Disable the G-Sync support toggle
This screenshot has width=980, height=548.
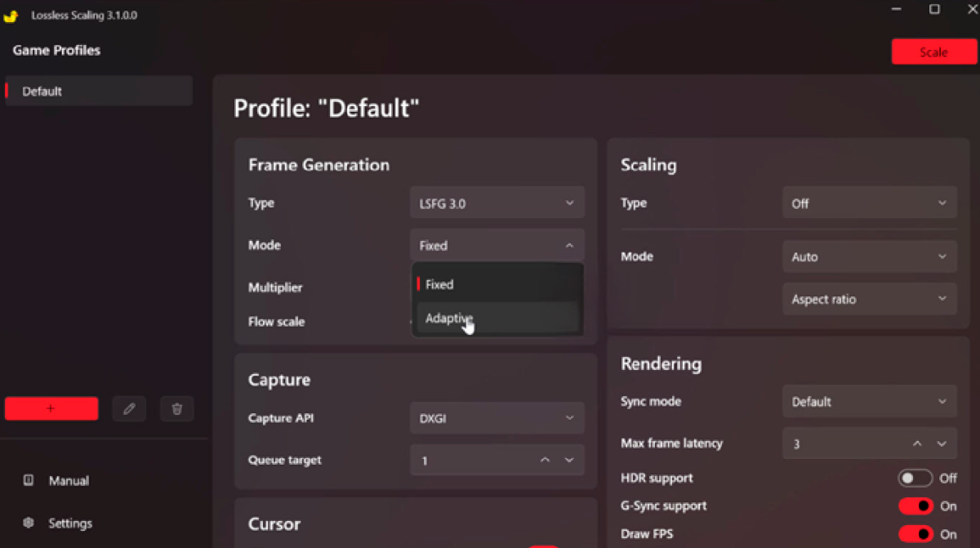pos(915,506)
